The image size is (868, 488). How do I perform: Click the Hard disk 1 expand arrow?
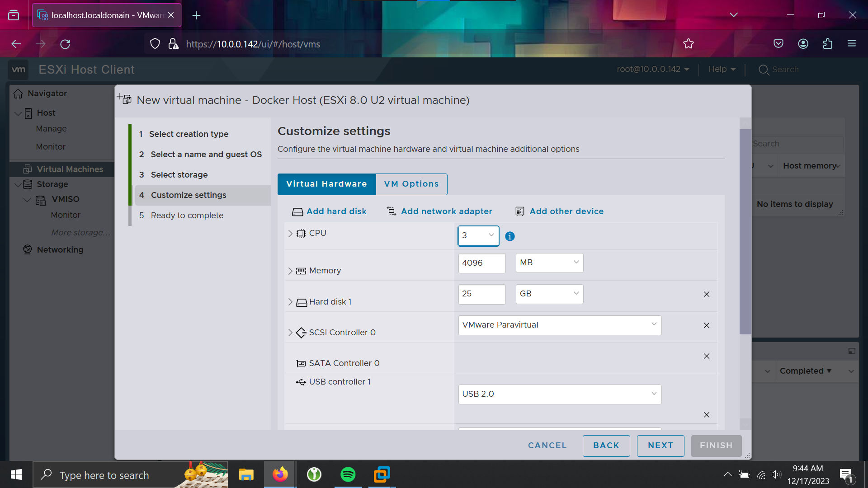coord(291,301)
